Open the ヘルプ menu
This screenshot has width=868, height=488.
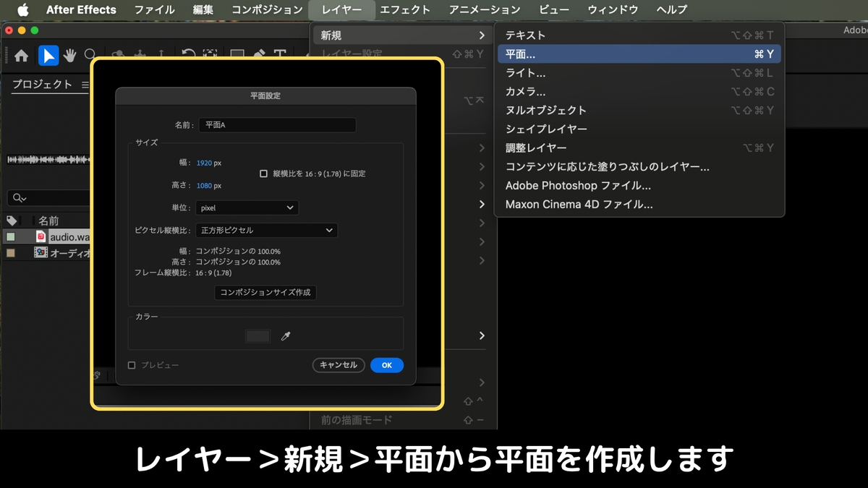click(672, 9)
